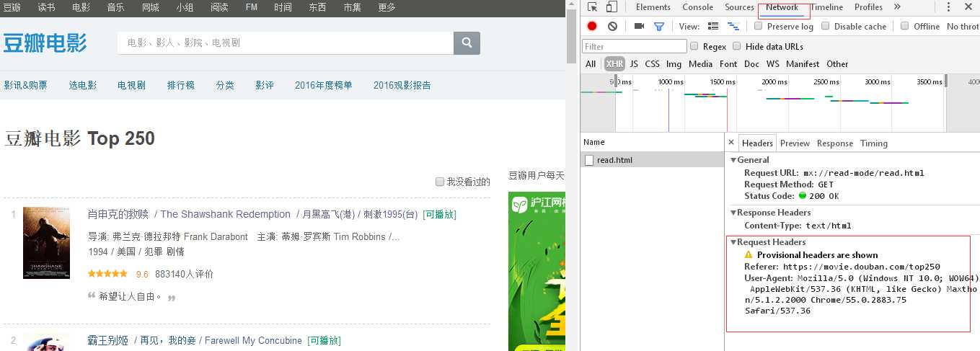The height and width of the screenshot is (351, 980).
Task: Filter requests by Img
Action: click(674, 64)
